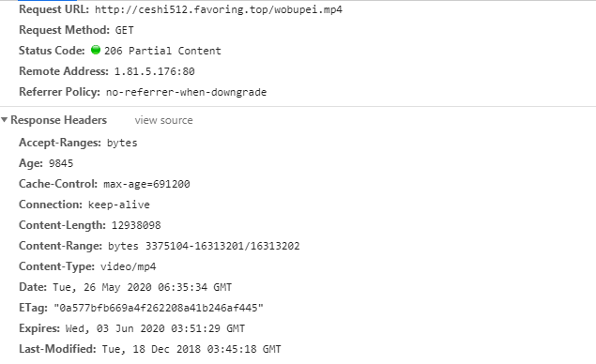Click the ETag hash value
Image resolution: width=596 pixels, height=364 pixels.
[159, 308]
